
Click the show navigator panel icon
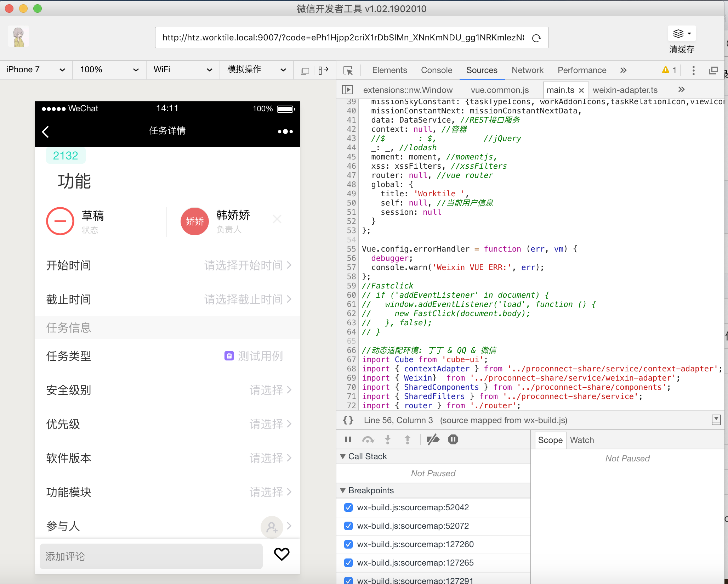coord(348,89)
